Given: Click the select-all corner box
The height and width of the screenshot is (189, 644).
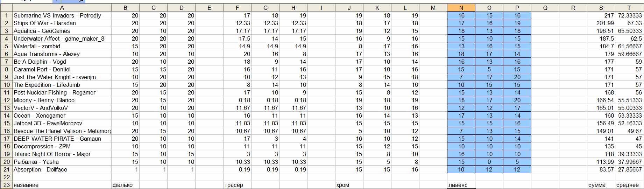Looking at the screenshot, I should 6,8.
